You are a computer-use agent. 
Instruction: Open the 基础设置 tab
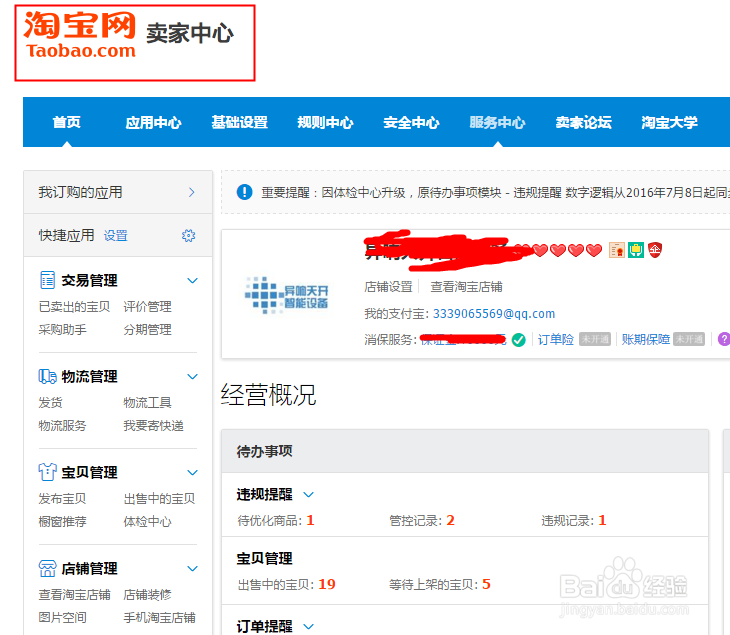239,122
